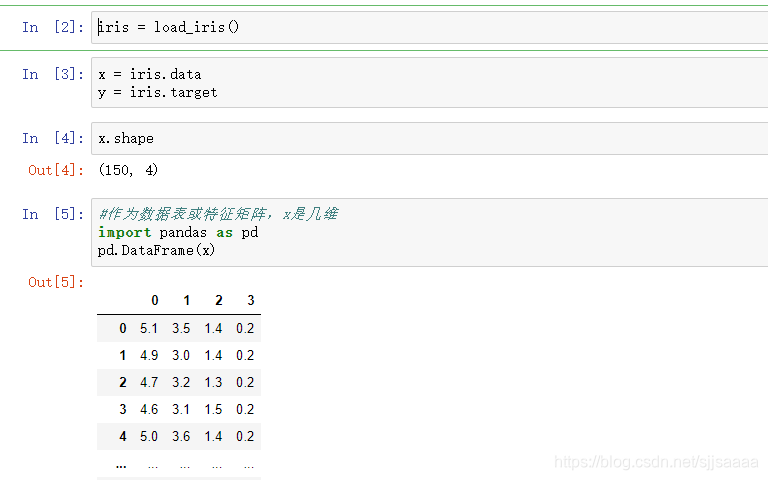
Task: Click row index 4 in the DataFrame
Action: (x=123, y=436)
